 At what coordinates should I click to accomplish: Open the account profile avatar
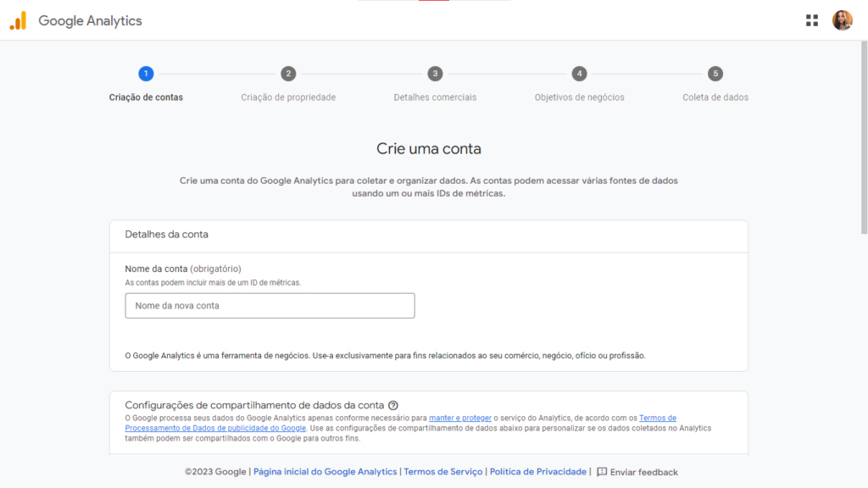click(842, 20)
